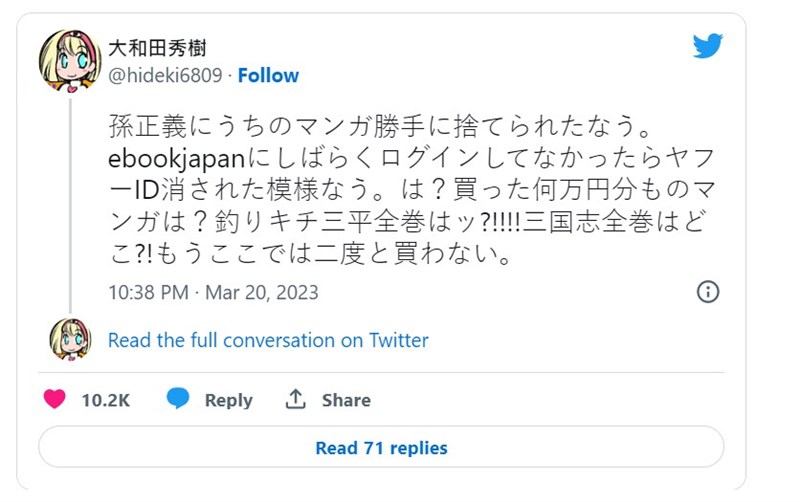This screenshot has height=502, width=800.
Task: Click the small avatar beside conversation link
Action: coord(70,339)
